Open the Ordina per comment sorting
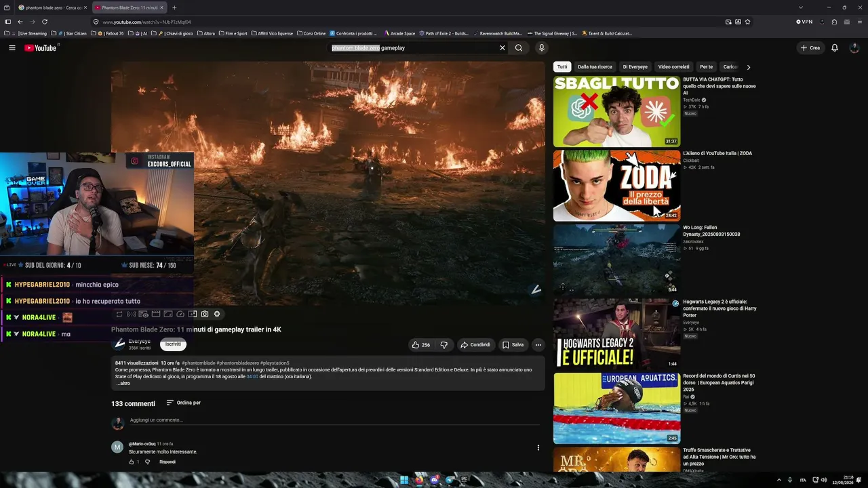The image size is (868, 488). click(183, 403)
